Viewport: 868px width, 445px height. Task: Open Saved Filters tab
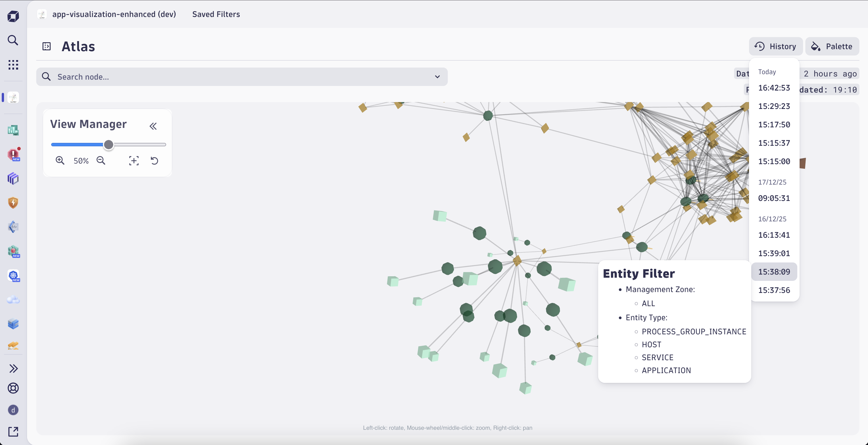(x=216, y=14)
